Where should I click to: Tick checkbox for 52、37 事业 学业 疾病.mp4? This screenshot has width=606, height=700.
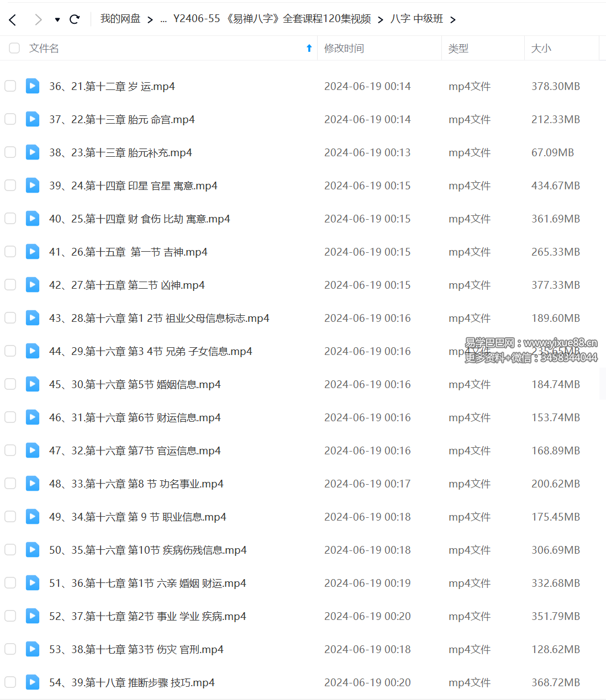pos(10,616)
